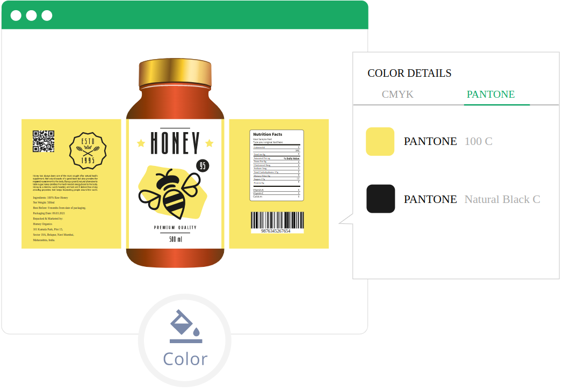Click the right star beside HONEY
Viewport: 571px width, 392px height.
click(209, 143)
